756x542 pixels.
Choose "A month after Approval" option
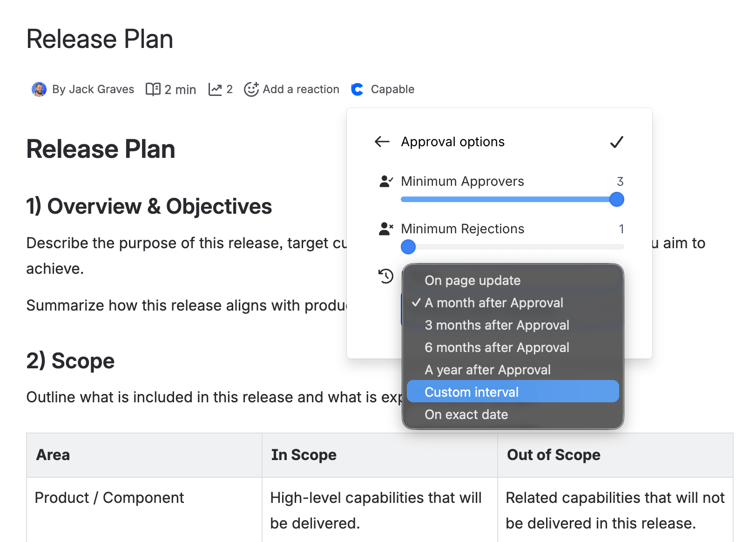coord(494,303)
